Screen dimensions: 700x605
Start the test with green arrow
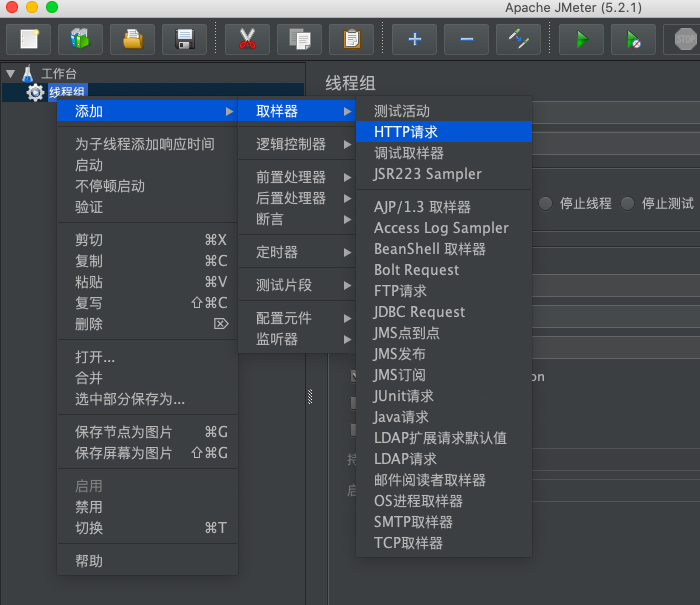point(581,40)
